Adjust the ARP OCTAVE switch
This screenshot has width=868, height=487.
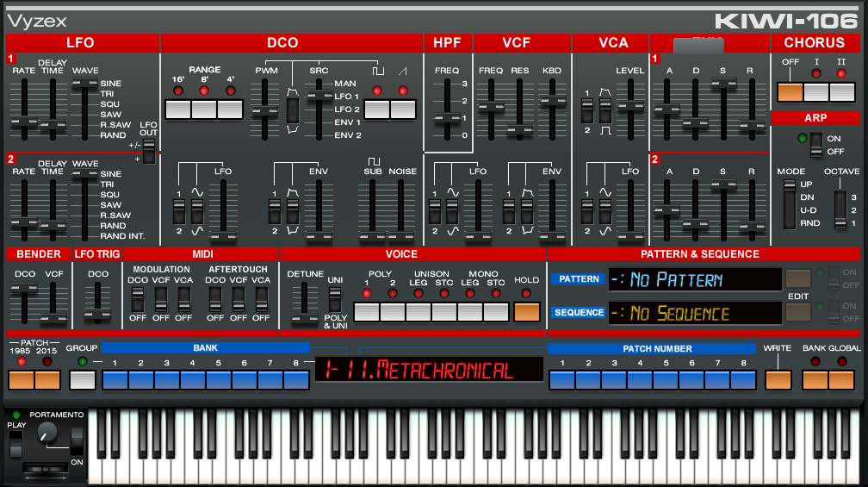tap(840, 210)
